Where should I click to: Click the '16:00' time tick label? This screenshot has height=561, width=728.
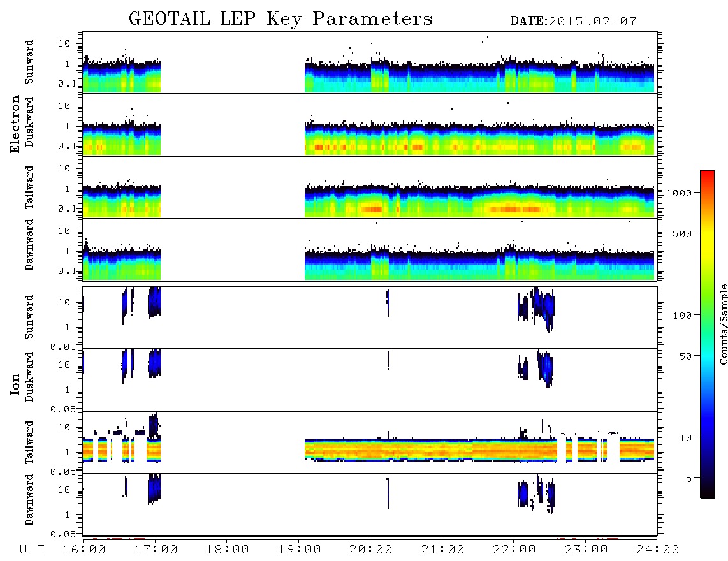[84, 550]
